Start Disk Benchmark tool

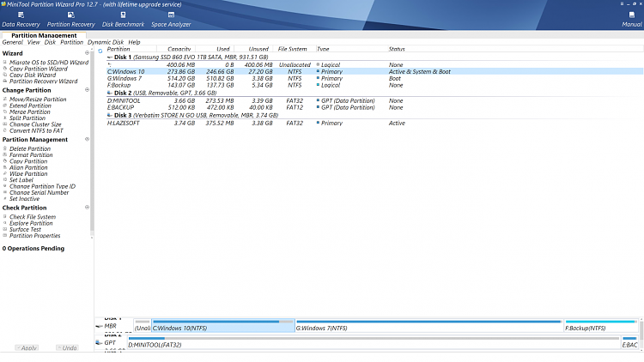[123, 19]
